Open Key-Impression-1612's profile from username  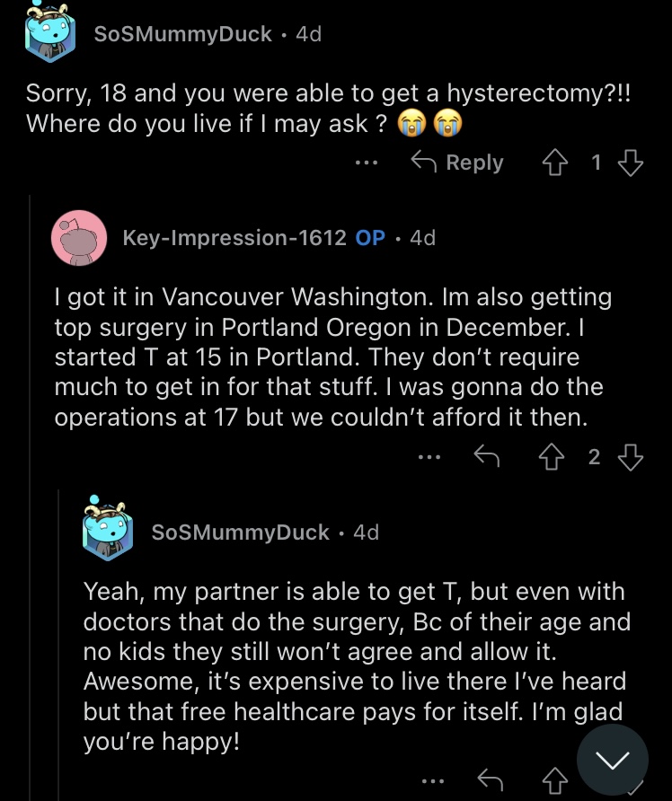coord(234,238)
